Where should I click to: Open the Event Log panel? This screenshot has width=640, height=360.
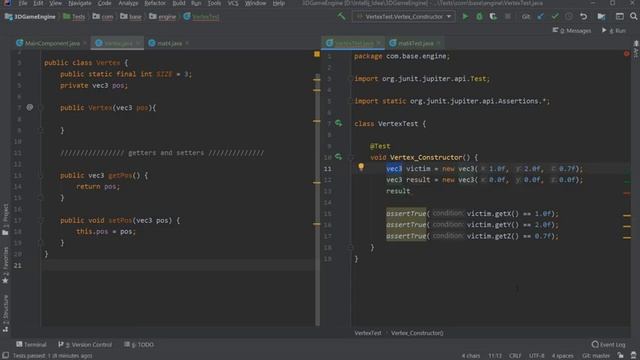608,344
